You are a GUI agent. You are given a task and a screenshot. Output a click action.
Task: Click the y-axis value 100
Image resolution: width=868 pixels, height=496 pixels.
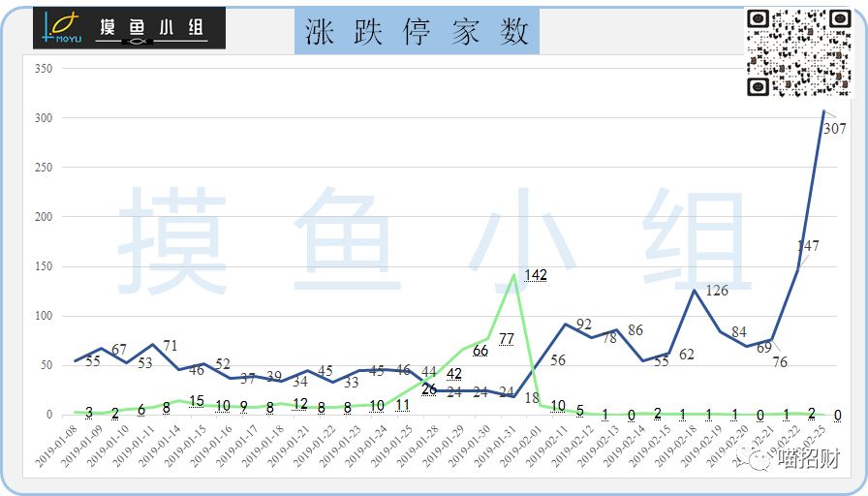point(44,316)
